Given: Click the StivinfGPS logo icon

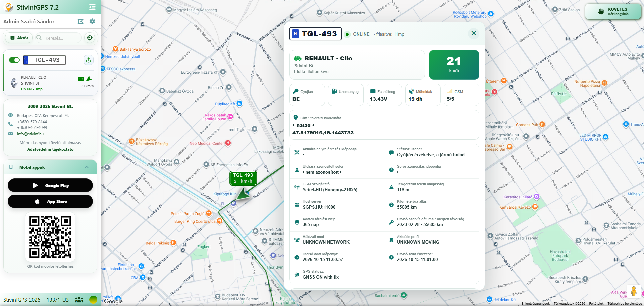Looking at the screenshot, I should point(9,7).
